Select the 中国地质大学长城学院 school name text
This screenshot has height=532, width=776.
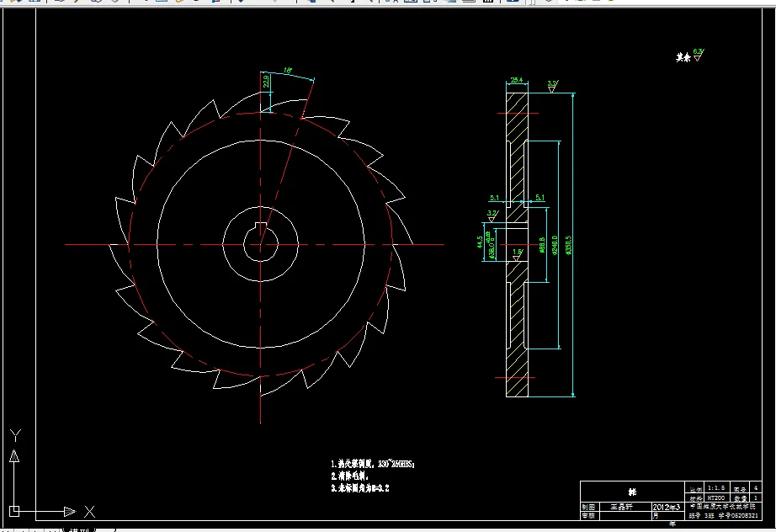pos(722,507)
